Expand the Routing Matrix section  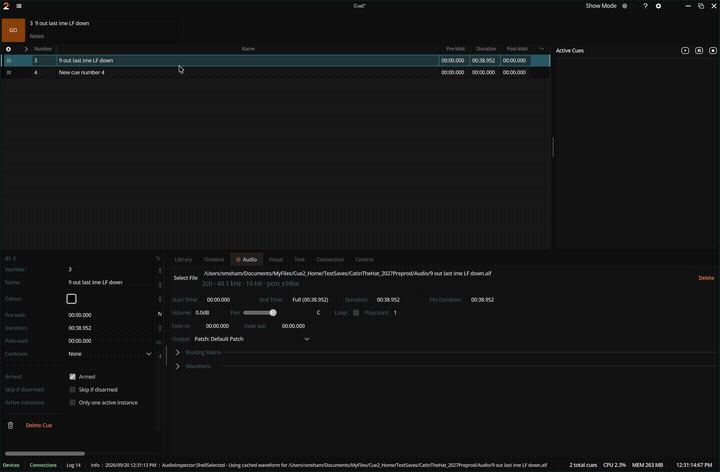[178, 353]
